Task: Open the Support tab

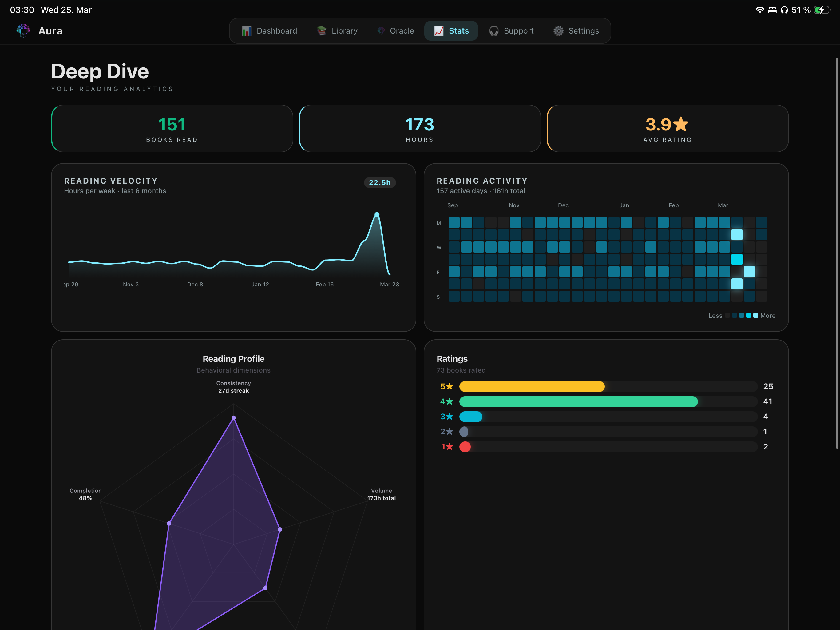Action: tap(511, 31)
